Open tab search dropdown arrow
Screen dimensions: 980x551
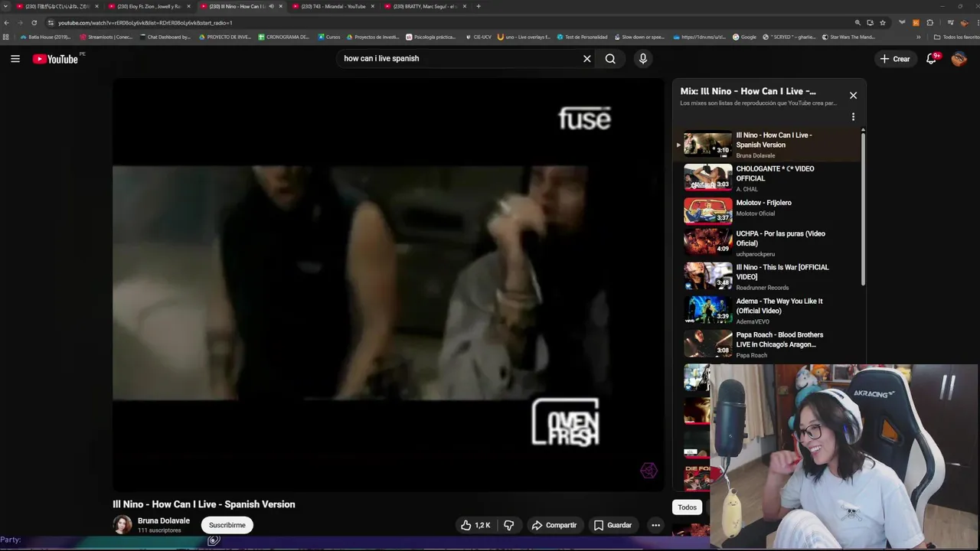coord(6,6)
